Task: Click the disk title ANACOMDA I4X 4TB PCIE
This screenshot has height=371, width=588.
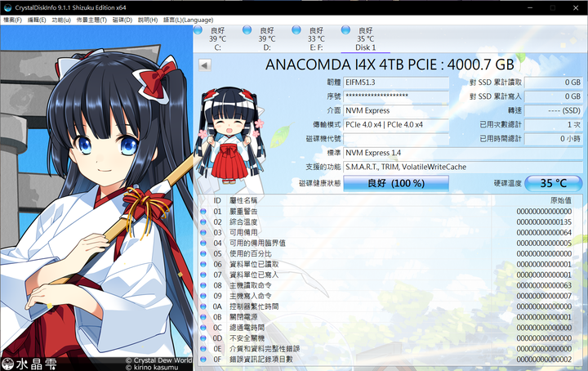Action: pyautogui.click(x=390, y=65)
